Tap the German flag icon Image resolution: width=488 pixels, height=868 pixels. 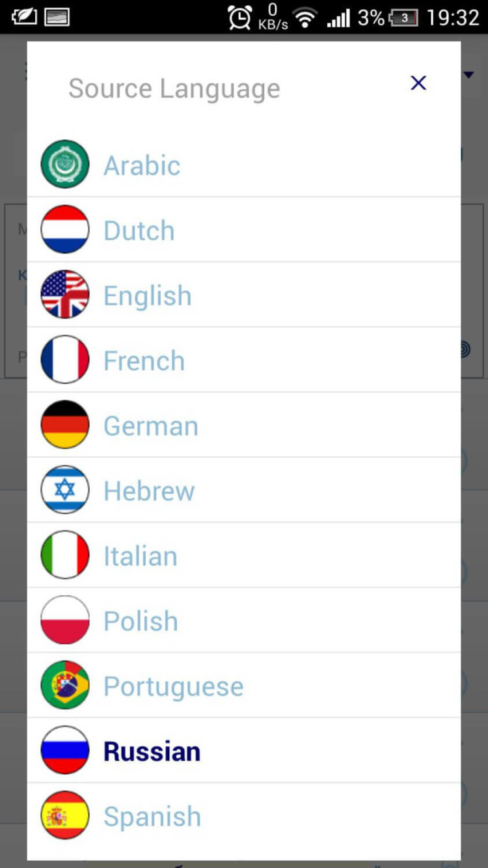pos(65,425)
